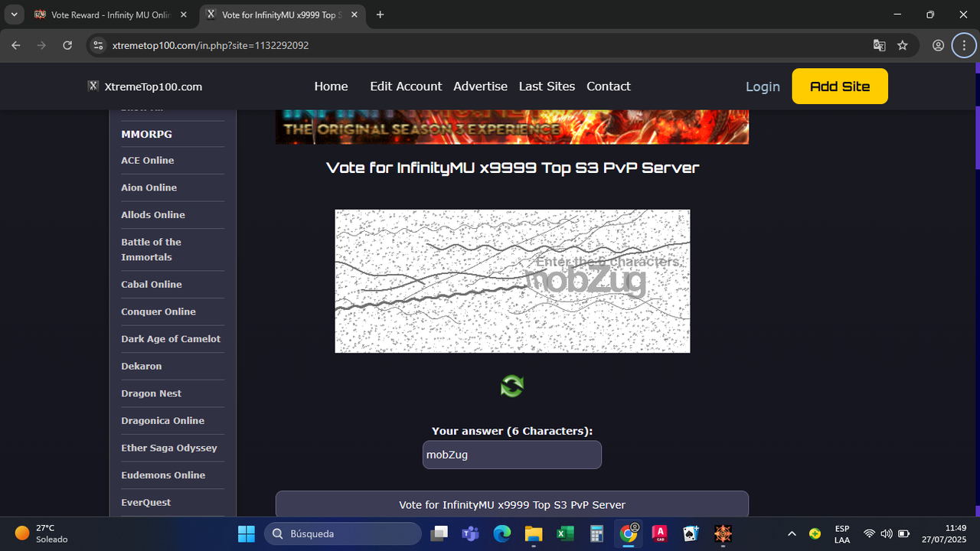980x551 pixels.
Task: Open Ether Saga Odyssey category
Action: pos(169,448)
